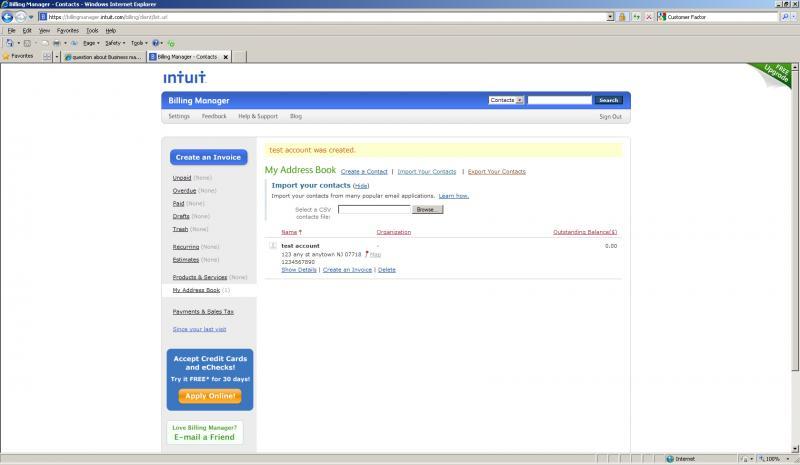Viewport: 800px width, 465px height.
Task: Open the Unpaid invoices link
Action: (182, 178)
